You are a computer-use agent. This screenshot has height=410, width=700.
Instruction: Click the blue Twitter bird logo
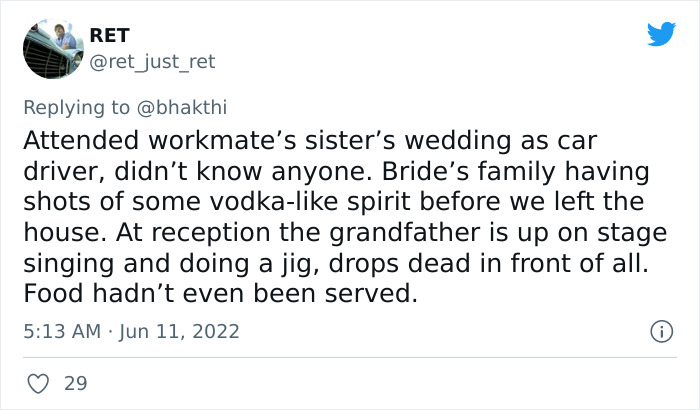click(661, 34)
